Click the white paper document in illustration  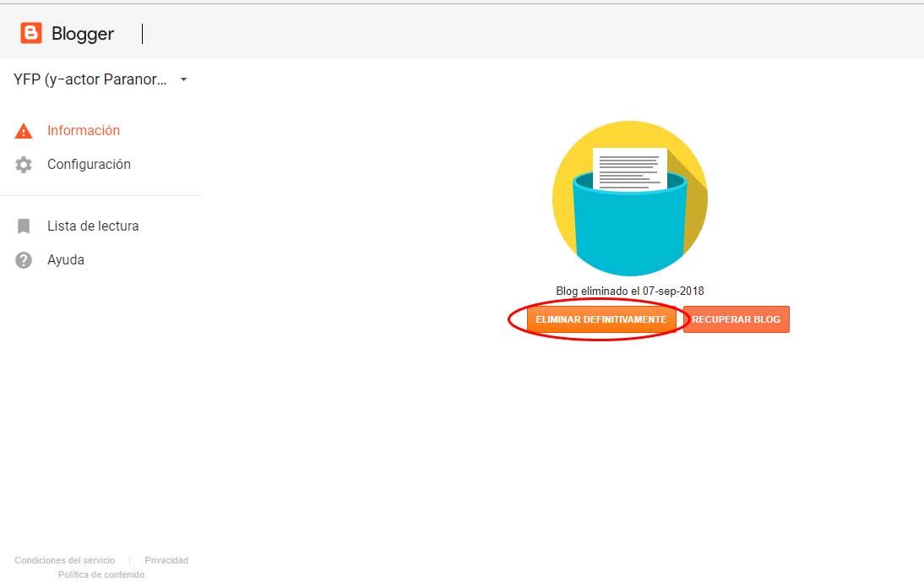click(629, 167)
